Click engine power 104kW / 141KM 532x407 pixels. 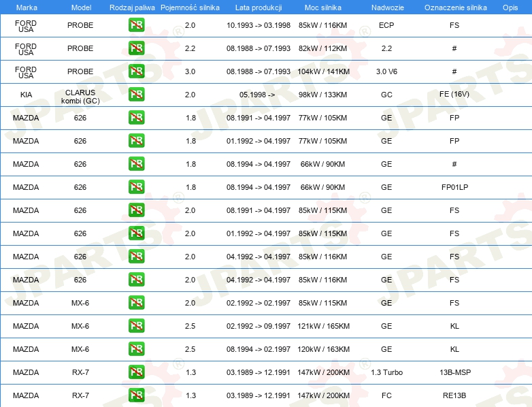323,71
